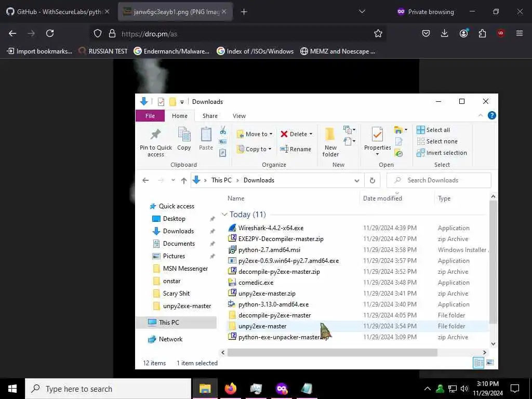Bookmark this page with star icon
The height and width of the screenshot is (399, 532).
point(378,33)
